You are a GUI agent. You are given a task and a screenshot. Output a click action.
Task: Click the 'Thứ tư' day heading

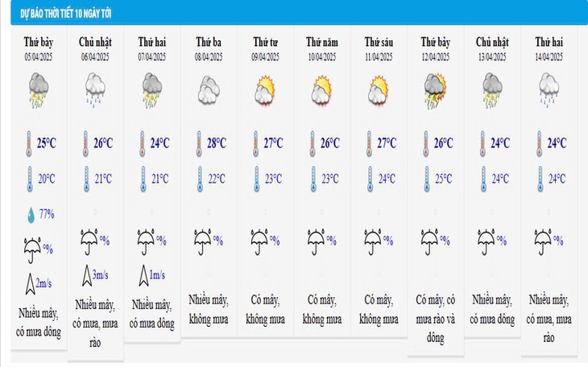[265, 42]
